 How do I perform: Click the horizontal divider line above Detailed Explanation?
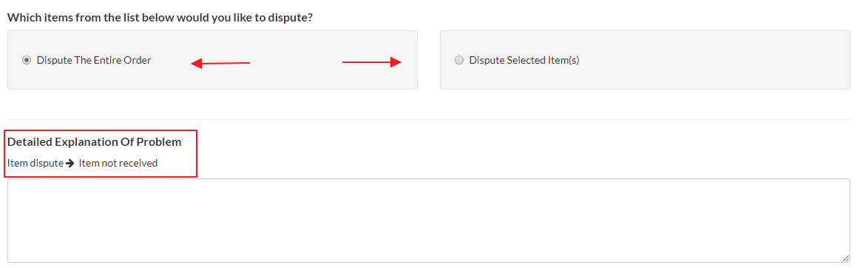point(429,119)
